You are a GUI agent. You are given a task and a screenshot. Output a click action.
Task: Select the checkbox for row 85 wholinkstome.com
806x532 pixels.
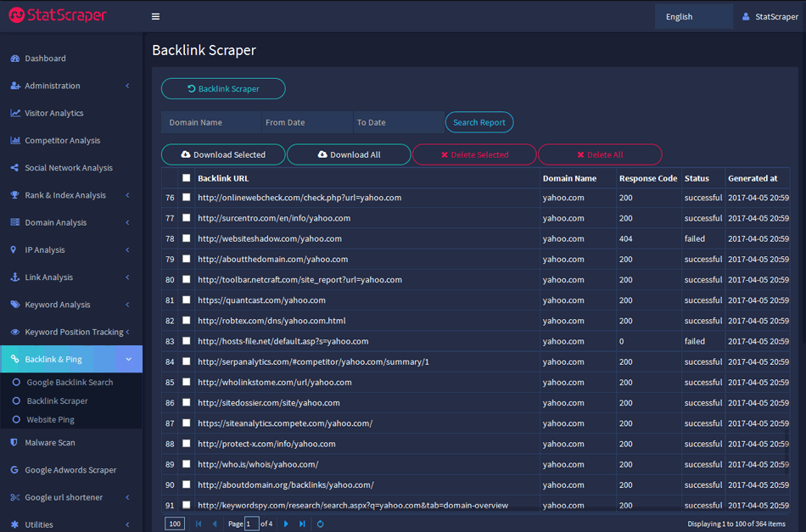(x=186, y=382)
